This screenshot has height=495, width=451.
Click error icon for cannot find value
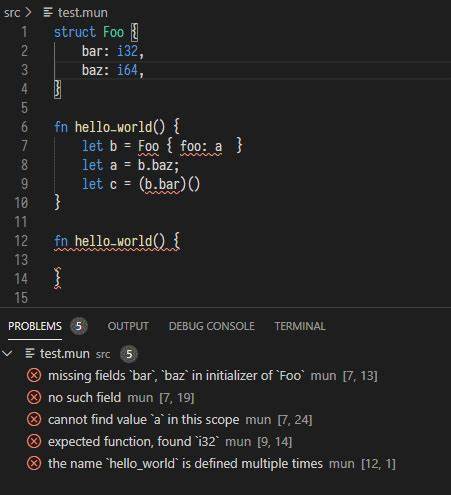(34, 419)
